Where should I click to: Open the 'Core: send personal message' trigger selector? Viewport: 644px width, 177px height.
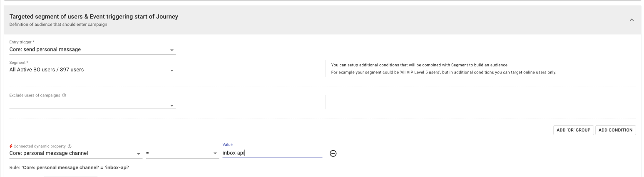coord(87,50)
